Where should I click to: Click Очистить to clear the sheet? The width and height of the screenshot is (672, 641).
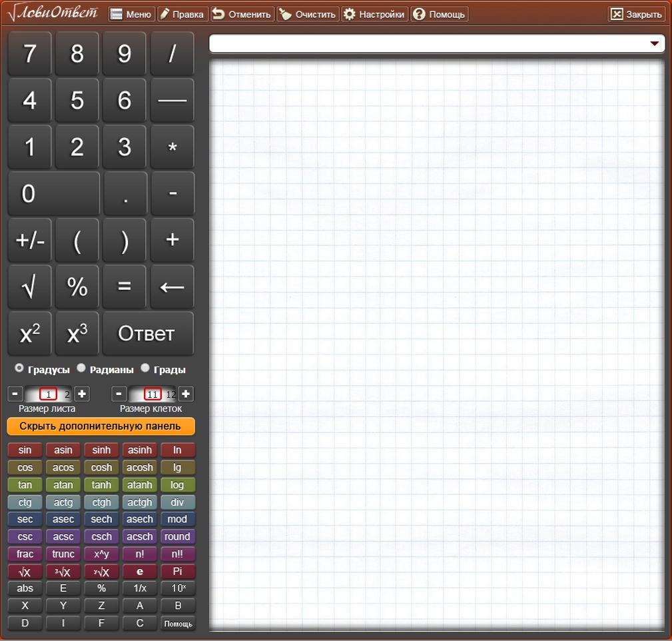coord(308,14)
